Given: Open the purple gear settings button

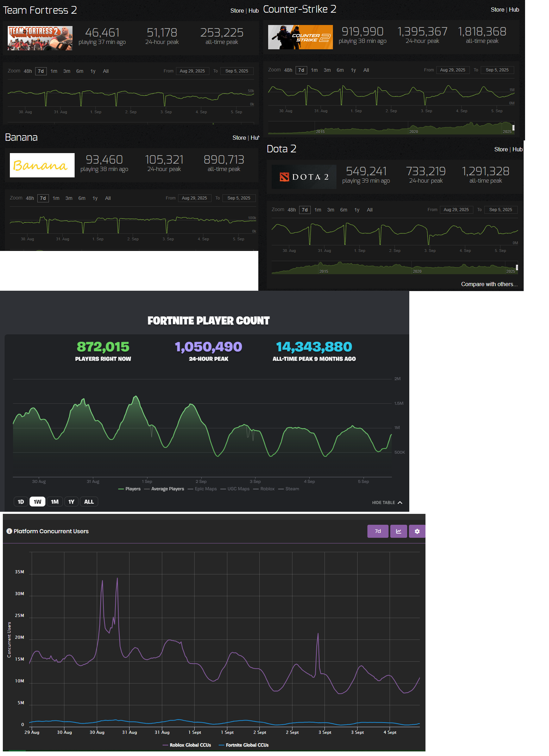Looking at the screenshot, I should pos(417,531).
